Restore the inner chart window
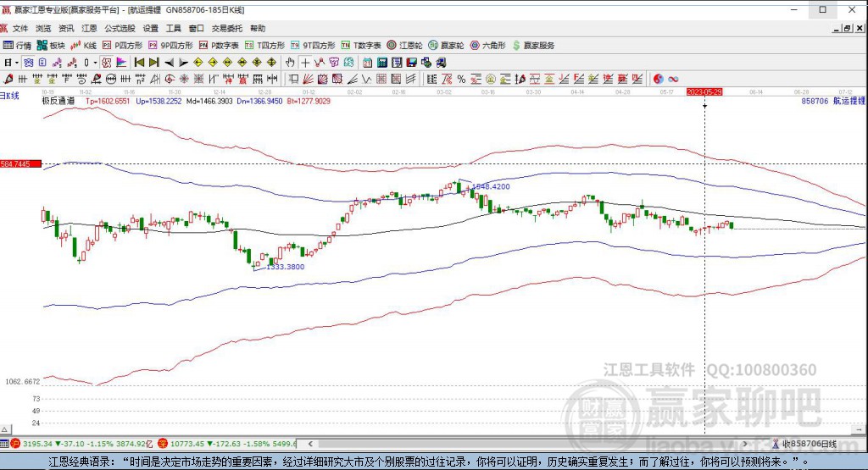The width and height of the screenshot is (868, 470). 848,28
